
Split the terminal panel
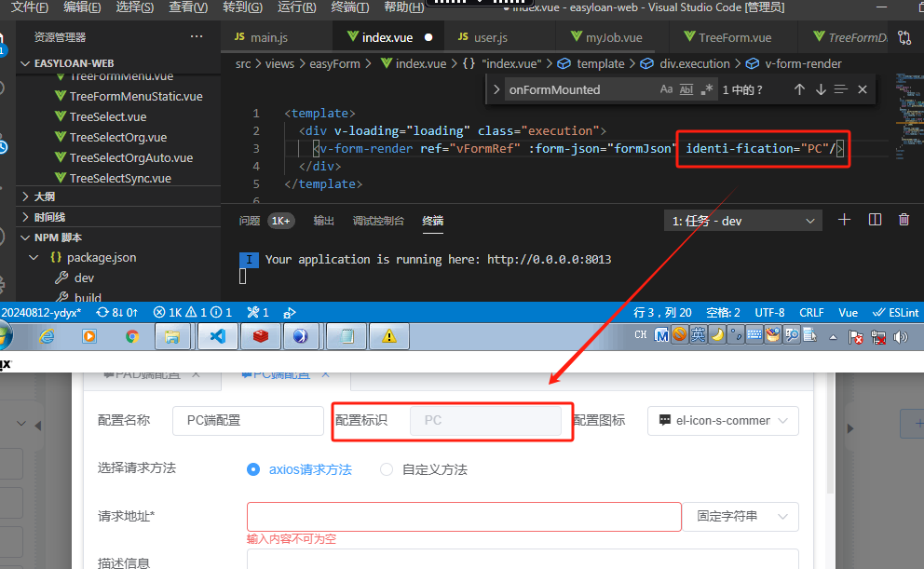click(x=875, y=220)
